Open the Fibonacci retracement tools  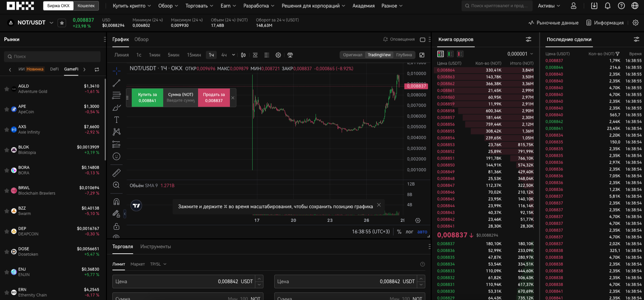[x=117, y=95]
